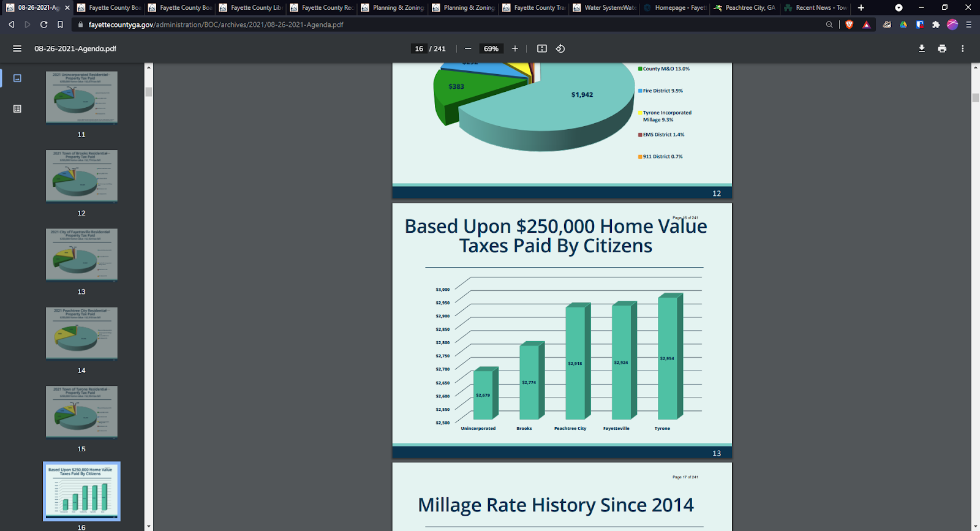The image size is (980, 531).
Task: Switch to the Homepage - Fayett tab
Action: click(x=675, y=7)
